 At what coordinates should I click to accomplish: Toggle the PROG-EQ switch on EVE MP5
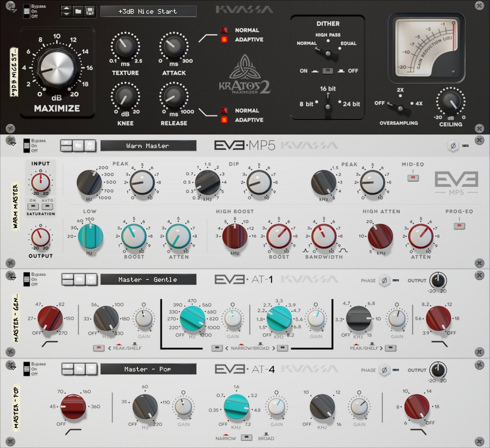pyautogui.click(x=459, y=226)
